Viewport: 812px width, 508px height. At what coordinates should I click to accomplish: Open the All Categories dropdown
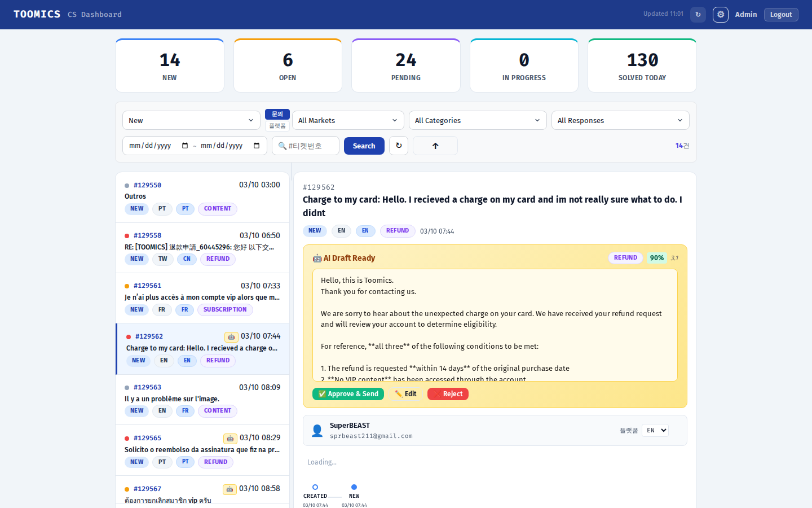478,120
